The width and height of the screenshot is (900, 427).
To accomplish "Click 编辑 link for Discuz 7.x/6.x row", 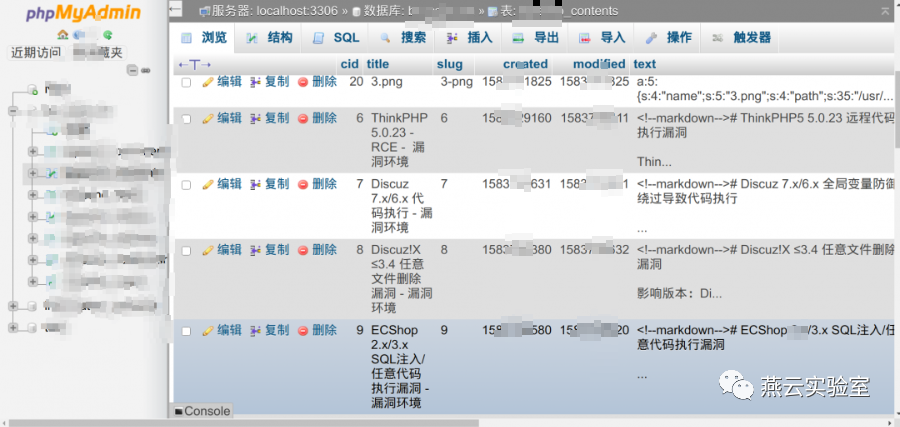I will 230,184.
